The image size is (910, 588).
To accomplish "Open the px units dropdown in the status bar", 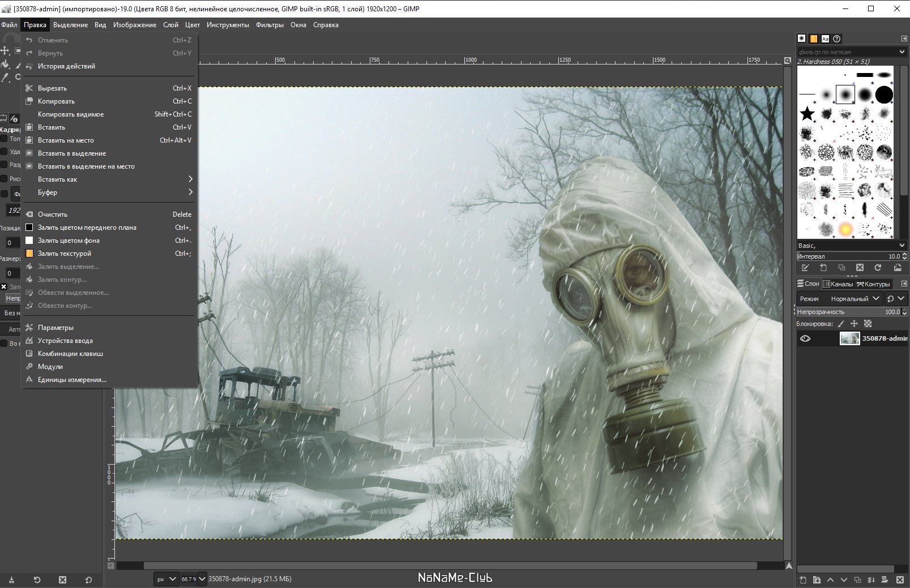I will click(x=166, y=579).
